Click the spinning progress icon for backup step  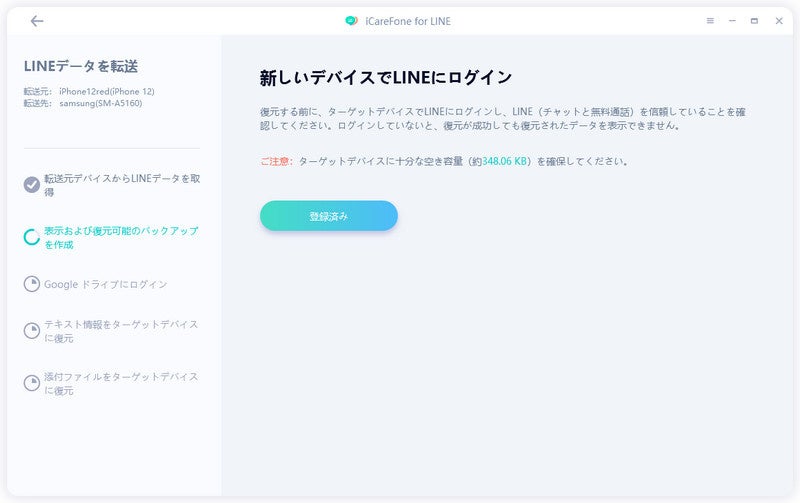32,237
